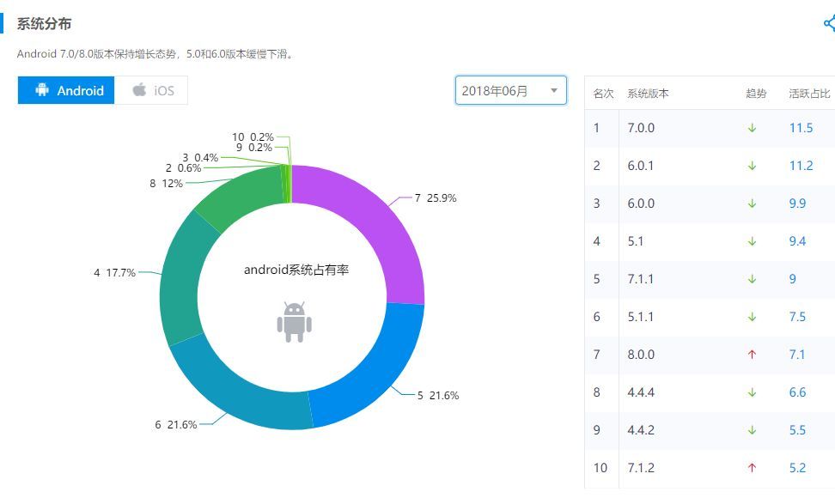Screen dimensions: 835x504
Task: Click the 5.2 active share value
Action: click(x=797, y=468)
